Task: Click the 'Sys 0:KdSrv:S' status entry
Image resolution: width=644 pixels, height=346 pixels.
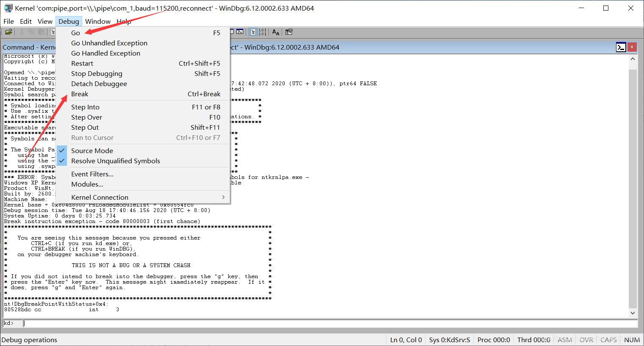Action: point(450,340)
